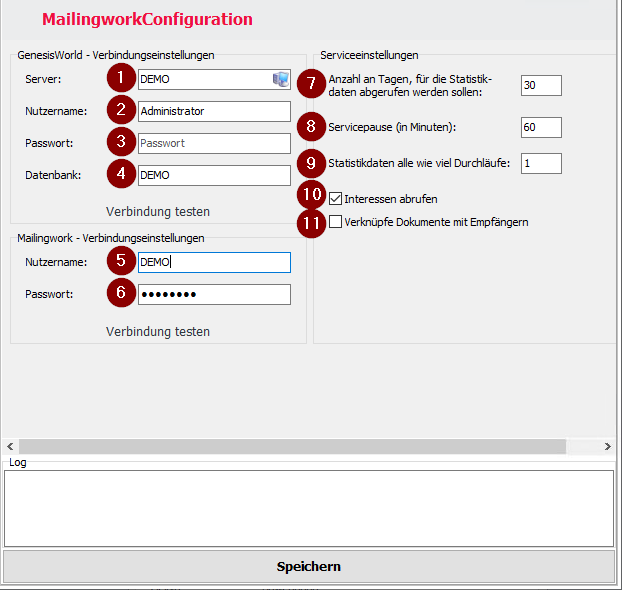
Task: Enable or disable Interessen abrufen checkbox
Action: tap(336, 199)
